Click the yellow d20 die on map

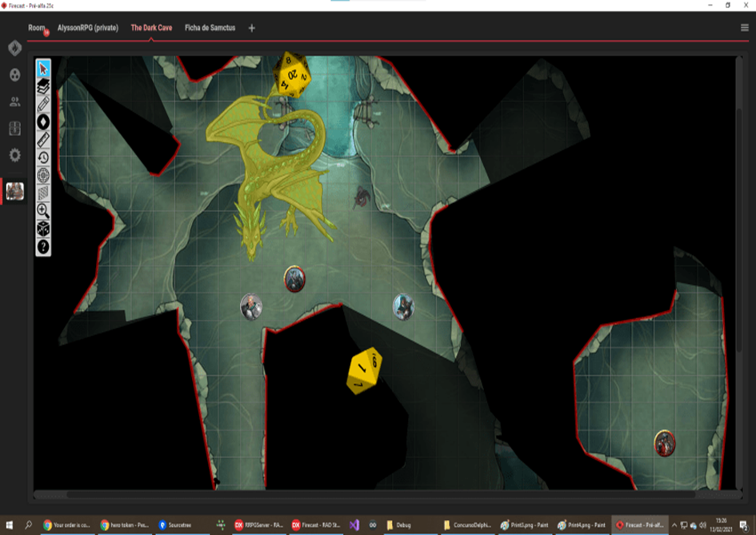[291, 75]
